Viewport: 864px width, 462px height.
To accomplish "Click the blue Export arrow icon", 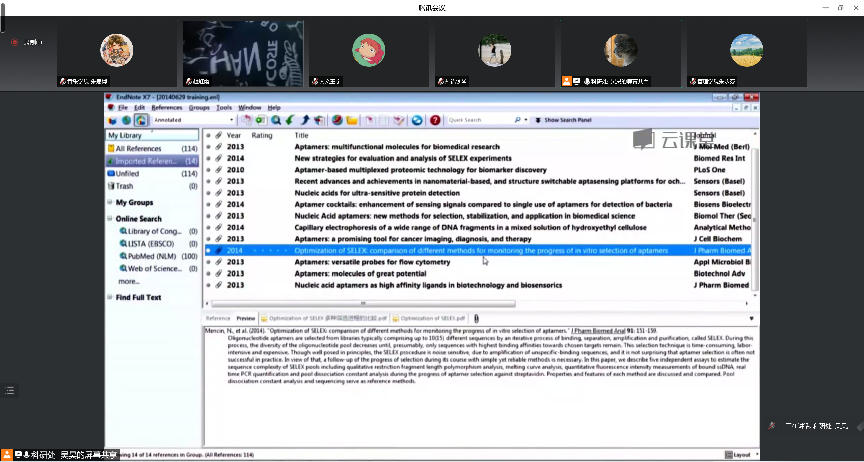I will (304, 120).
